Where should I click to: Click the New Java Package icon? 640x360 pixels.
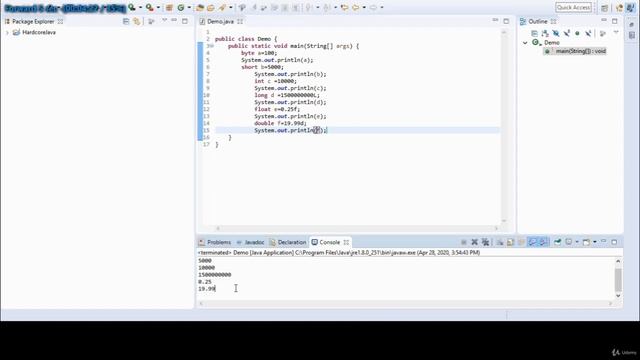[169, 7]
